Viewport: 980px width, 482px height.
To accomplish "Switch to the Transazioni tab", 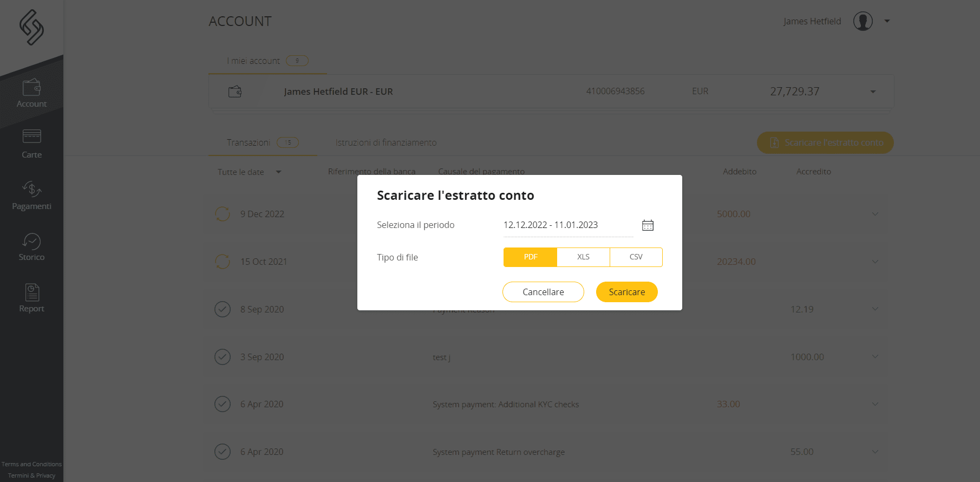I will [249, 142].
